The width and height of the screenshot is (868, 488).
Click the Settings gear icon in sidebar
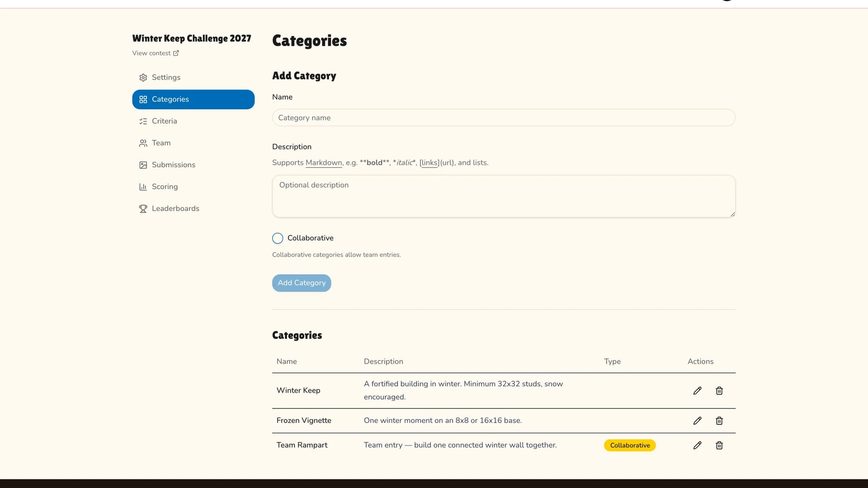tap(143, 78)
